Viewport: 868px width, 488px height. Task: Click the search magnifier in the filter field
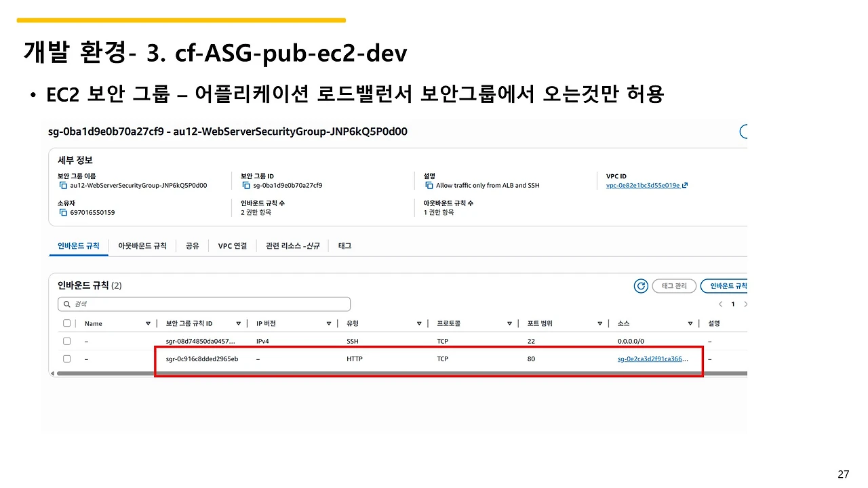pos(67,304)
